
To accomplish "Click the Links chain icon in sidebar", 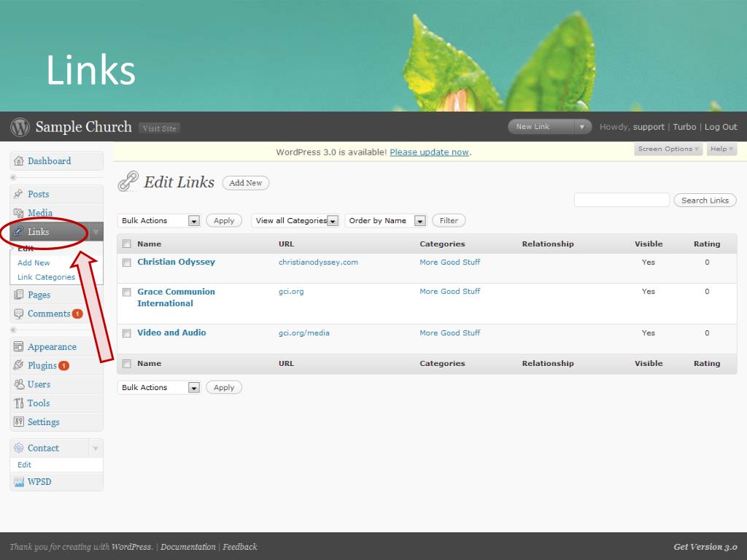I will click(18, 231).
